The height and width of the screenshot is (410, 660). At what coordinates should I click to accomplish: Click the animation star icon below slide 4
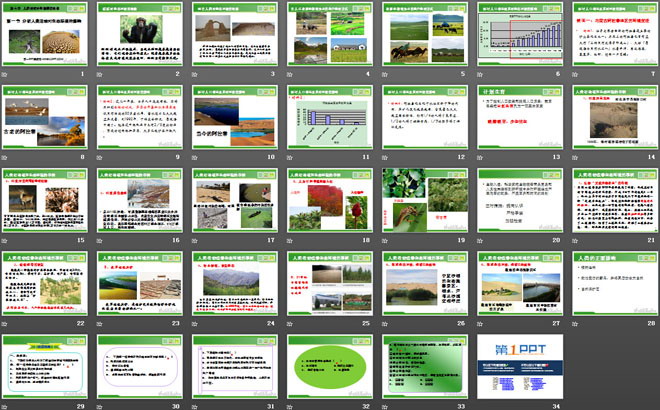pyautogui.click(x=290, y=75)
